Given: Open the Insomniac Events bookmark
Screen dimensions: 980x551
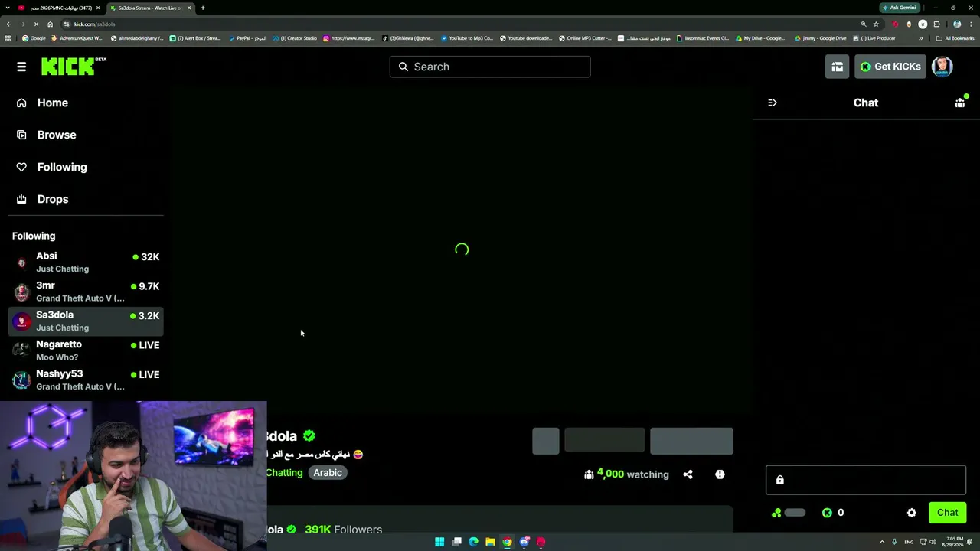Looking at the screenshot, I should [703, 38].
